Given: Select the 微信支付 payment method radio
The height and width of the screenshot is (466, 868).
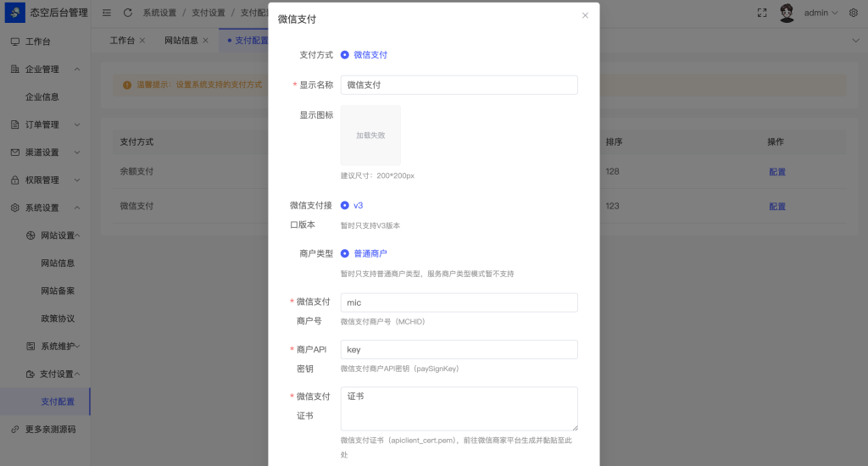Looking at the screenshot, I should click(x=344, y=55).
